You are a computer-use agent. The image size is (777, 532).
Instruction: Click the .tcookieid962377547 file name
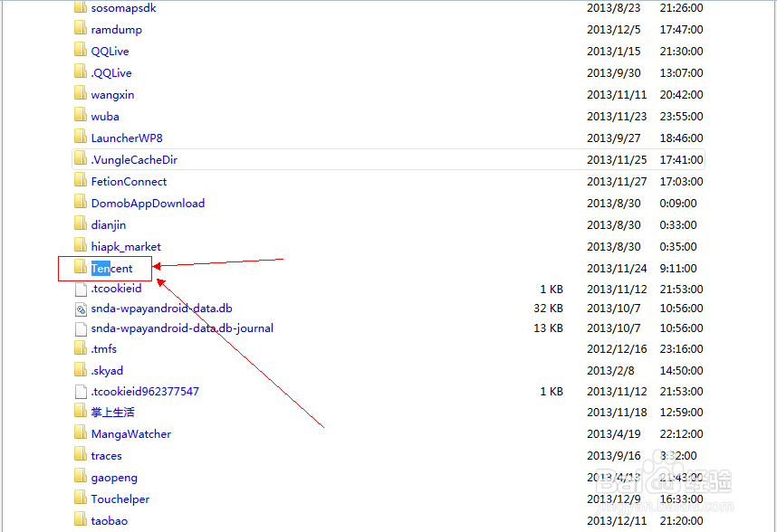pos(145,392)
